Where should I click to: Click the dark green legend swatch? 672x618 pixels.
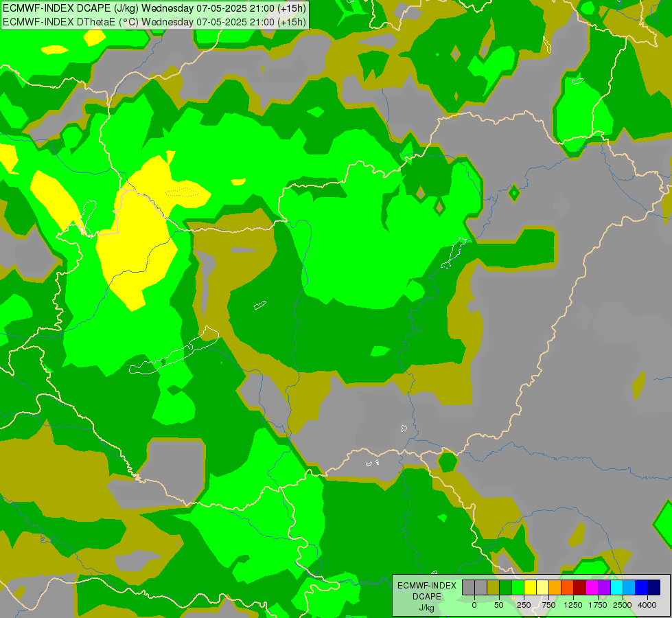[506, 588]
